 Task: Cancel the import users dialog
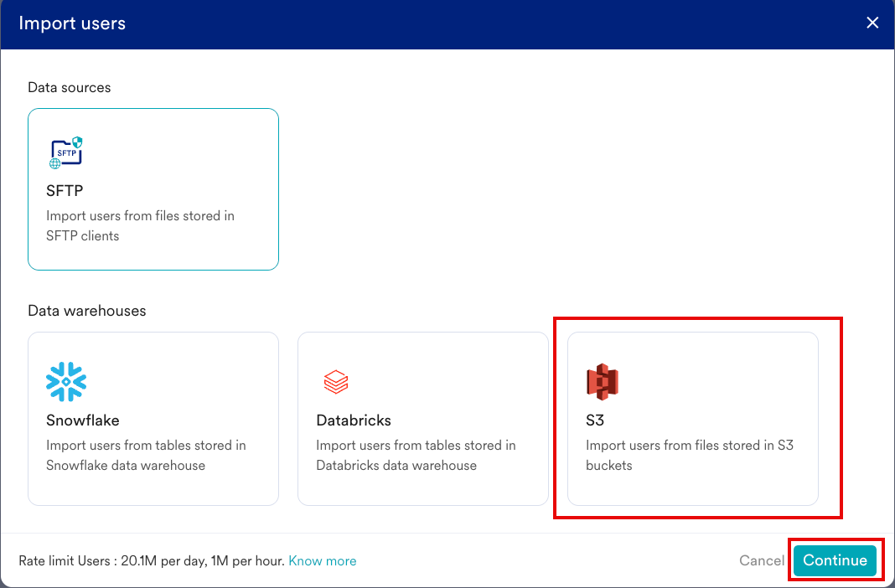pos(761,560)
